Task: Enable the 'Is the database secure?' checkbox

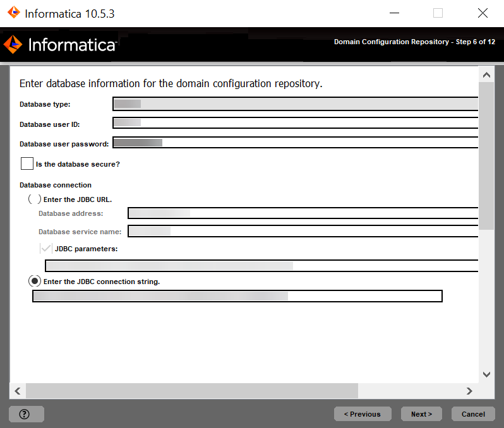Action: coord(27,164)
